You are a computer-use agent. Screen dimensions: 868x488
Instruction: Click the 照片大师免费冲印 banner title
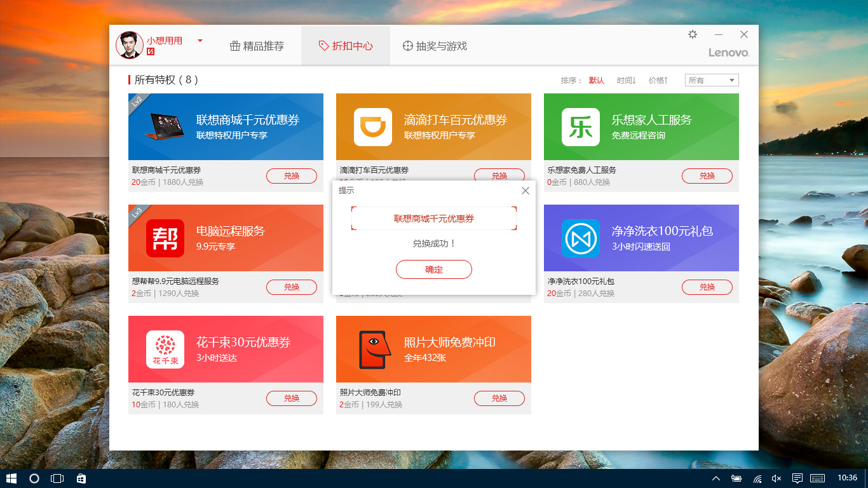(x=450, y=342)
